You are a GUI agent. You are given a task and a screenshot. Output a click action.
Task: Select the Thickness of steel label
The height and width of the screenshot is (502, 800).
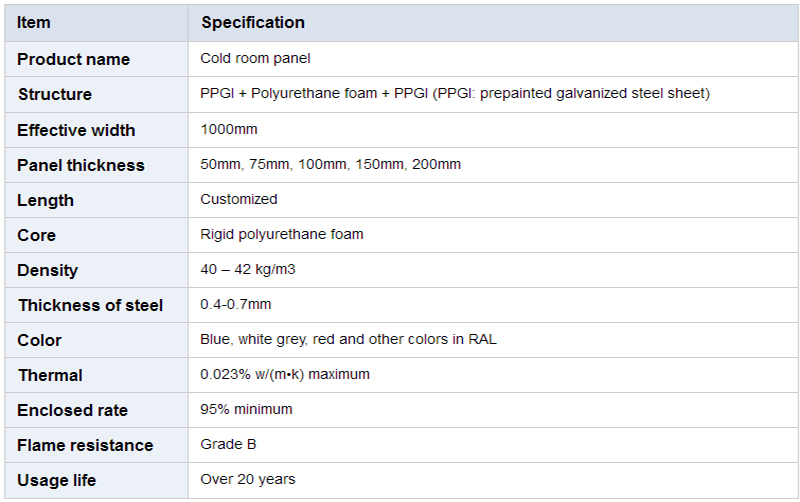[90, 305]
